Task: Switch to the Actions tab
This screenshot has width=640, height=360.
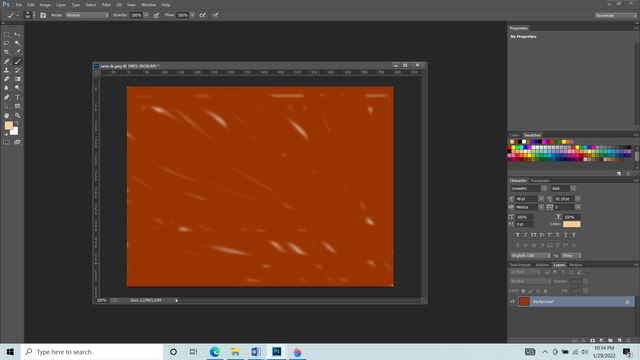Action: (542, 265)
